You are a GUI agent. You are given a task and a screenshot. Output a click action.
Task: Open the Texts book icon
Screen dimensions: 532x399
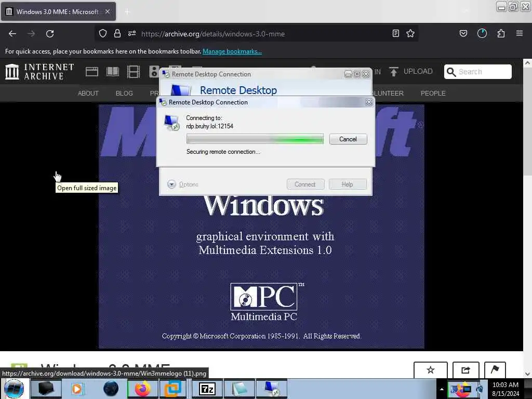(113, 72)
